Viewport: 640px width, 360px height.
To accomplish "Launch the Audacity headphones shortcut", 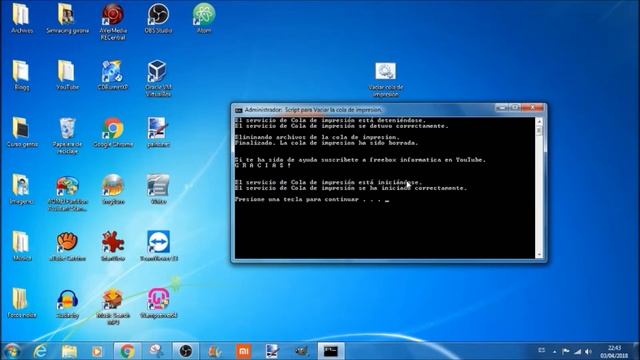I will tap(67, 304).
